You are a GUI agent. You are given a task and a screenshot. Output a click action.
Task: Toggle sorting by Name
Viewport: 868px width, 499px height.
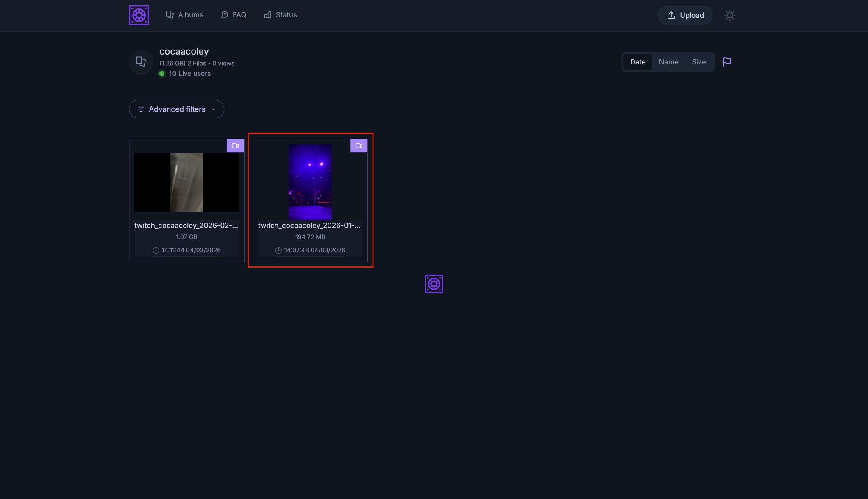pyautogui.click(x=668, y=62)
